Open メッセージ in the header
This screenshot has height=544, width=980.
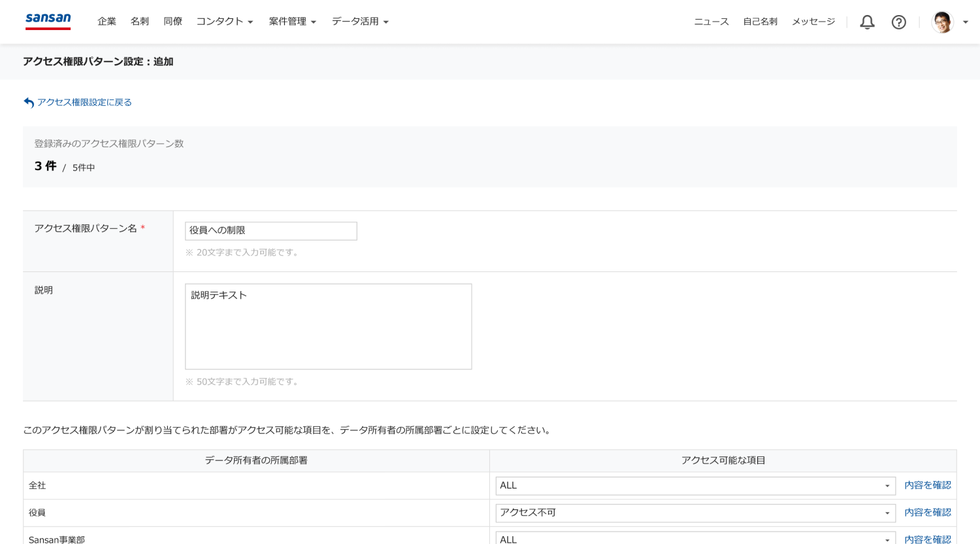[x=813, y=22]
